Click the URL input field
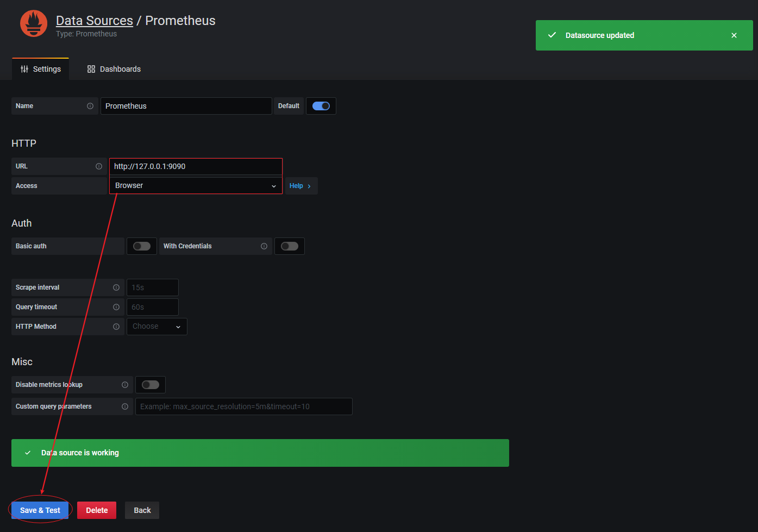 coord(196,166)
